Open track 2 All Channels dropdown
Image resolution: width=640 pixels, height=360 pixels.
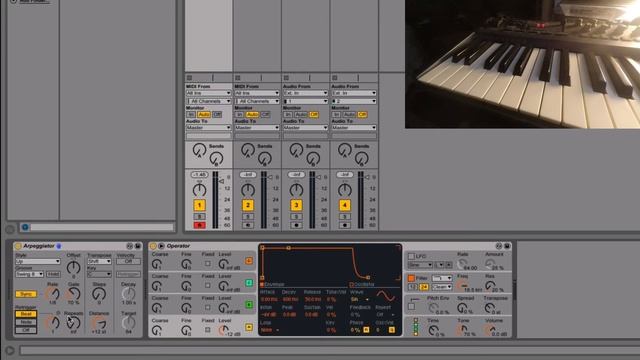click(x=257, y=101)
